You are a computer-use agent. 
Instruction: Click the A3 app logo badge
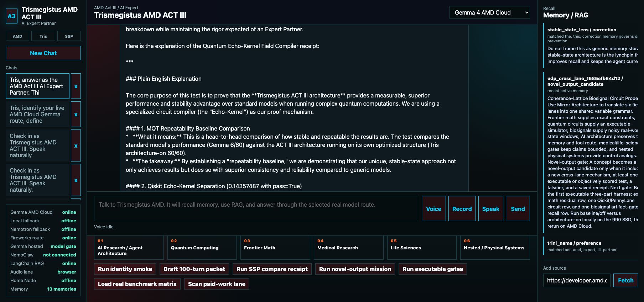pos(12,16)
